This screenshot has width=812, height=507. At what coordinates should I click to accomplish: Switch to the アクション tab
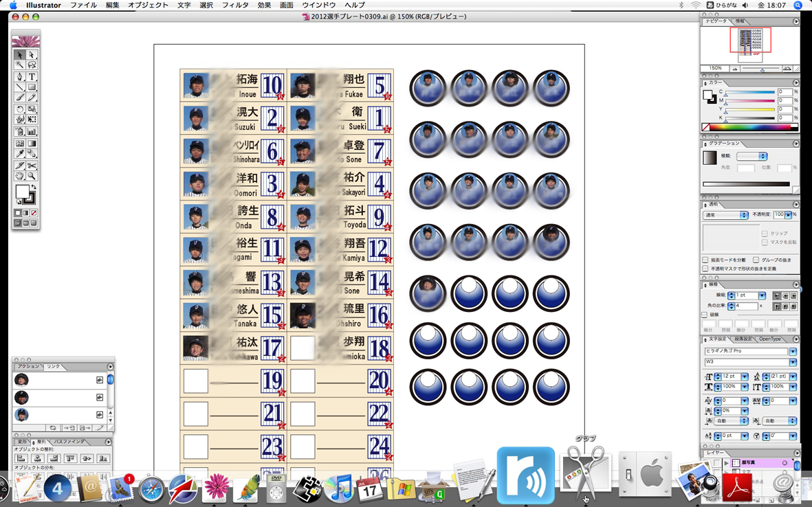28,366
